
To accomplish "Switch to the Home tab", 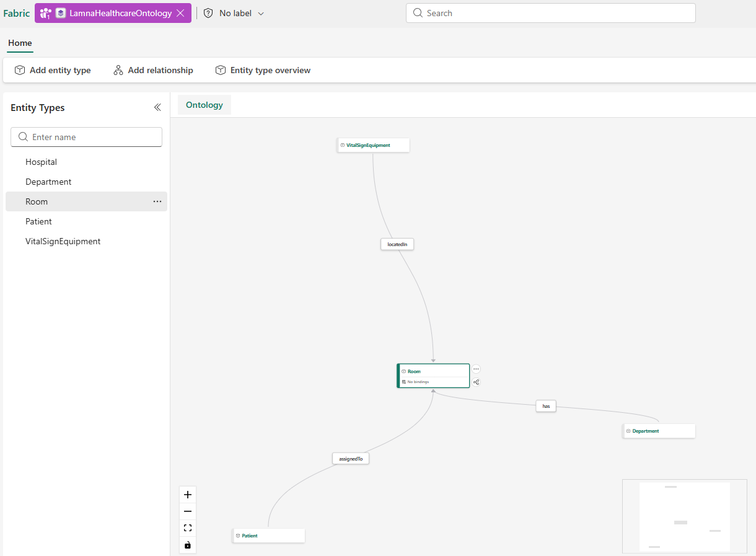I will (20, 43).
